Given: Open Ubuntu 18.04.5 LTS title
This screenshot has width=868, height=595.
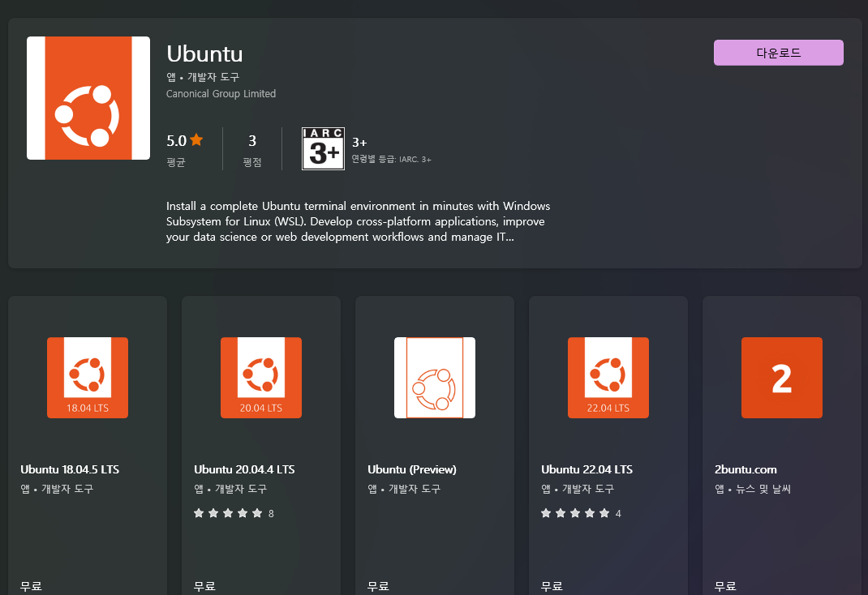Looking at the screenshot, I should click(x=70, y=469).
